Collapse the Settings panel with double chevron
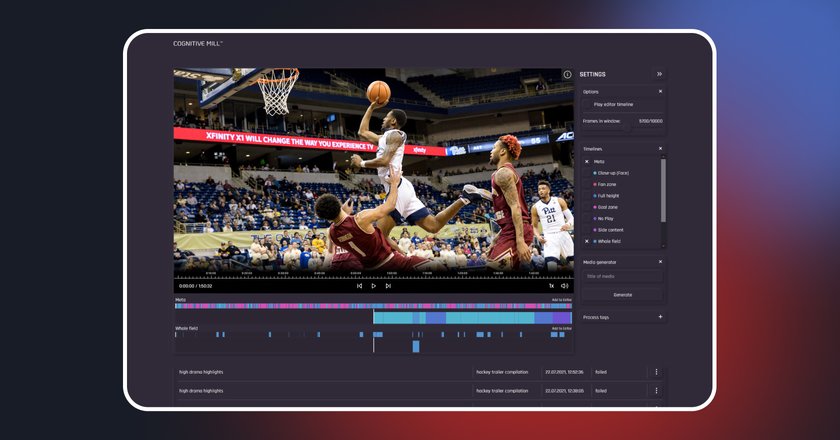The height and width of the screenshot is (440, 840). tap(659, 74)
